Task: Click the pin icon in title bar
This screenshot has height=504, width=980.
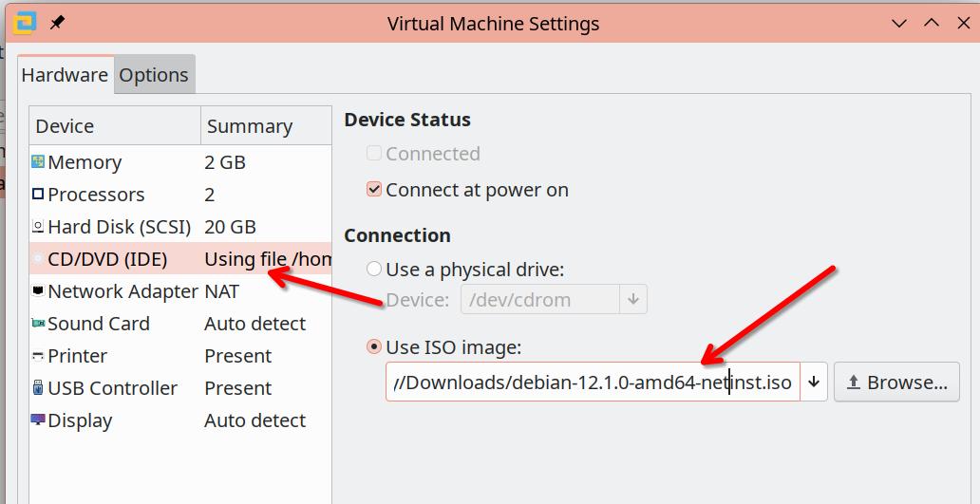Action: [x=57, y=23]
